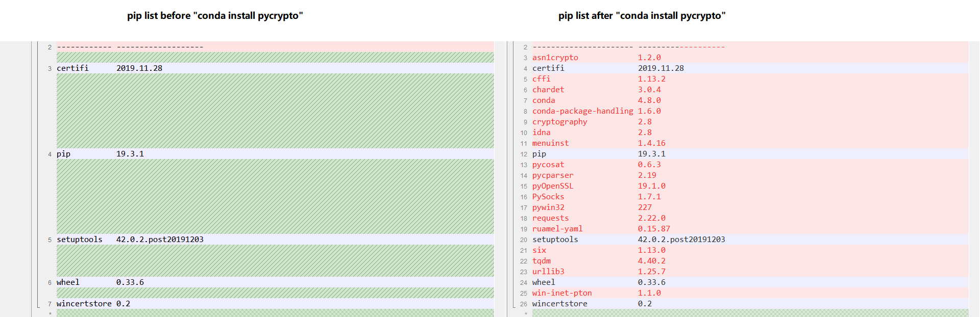This screenshot has width=980, height=317.
Task: Click version '1.25.7' of urllib3
Action: point(652,272)
